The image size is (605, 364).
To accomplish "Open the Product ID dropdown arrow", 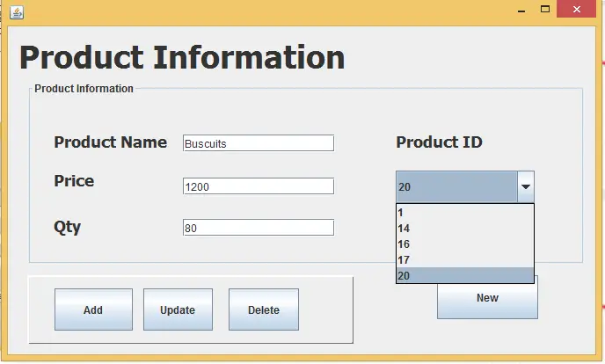I will pos(526,187).
